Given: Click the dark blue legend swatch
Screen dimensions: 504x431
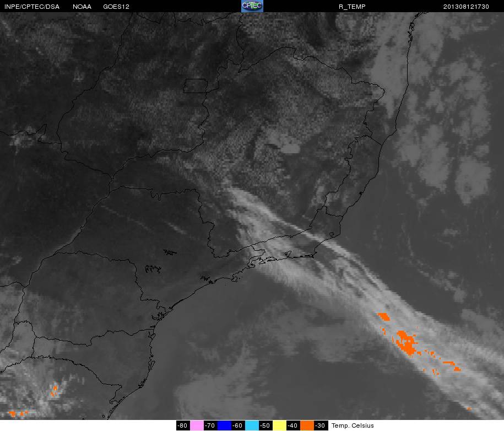Looking at the screenshot, I should (x=224, y=425).
